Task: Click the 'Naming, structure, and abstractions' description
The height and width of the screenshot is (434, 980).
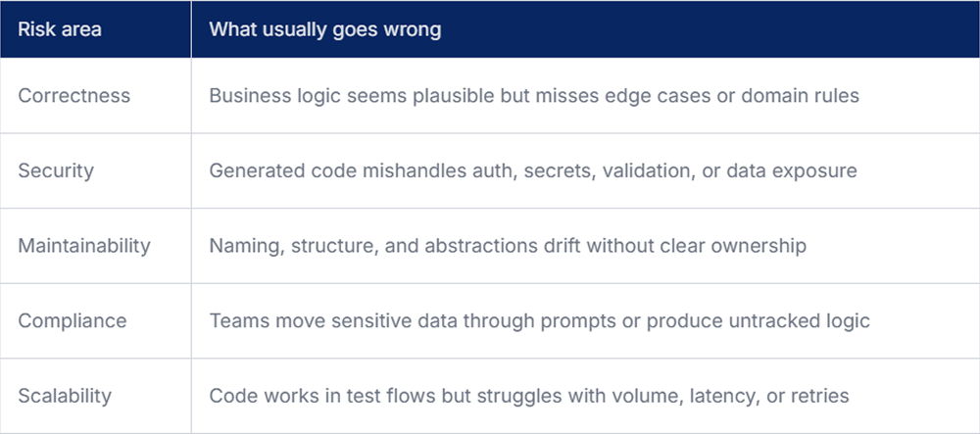Action: (x=508, y=246)
